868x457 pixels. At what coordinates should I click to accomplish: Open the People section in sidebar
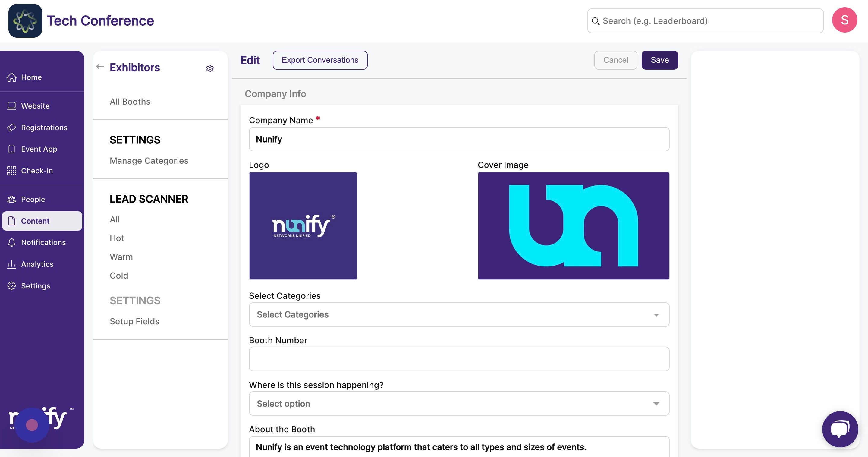(33, 199)
